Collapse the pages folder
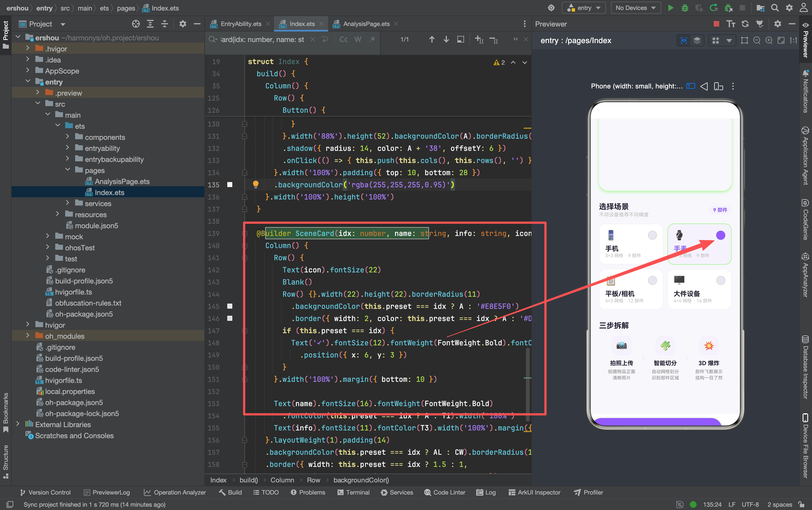 tap(67, 170)
